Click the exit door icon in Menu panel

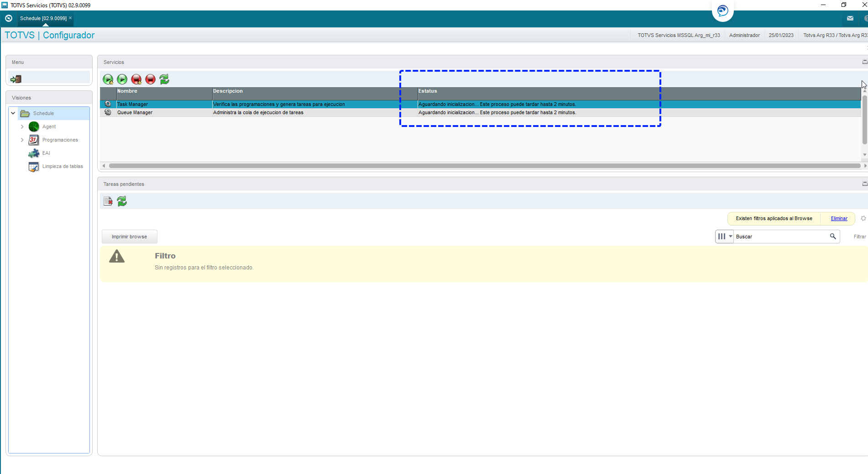(16, 79)
